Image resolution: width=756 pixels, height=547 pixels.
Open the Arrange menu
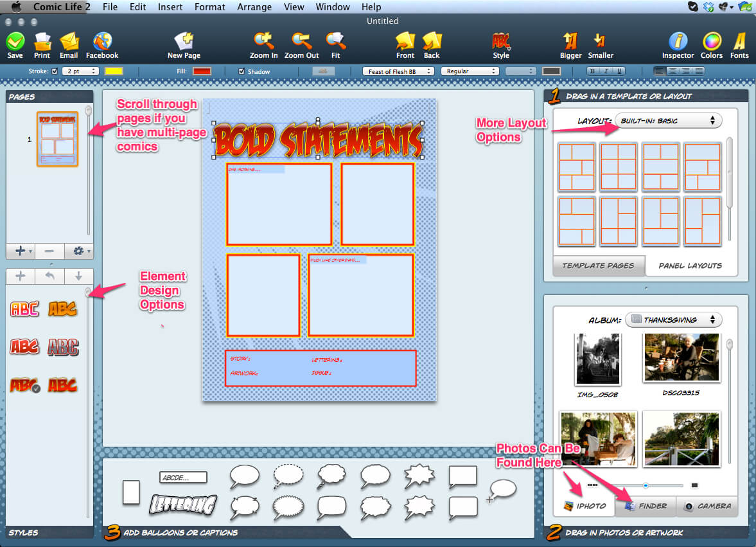[x=254, y=7]
